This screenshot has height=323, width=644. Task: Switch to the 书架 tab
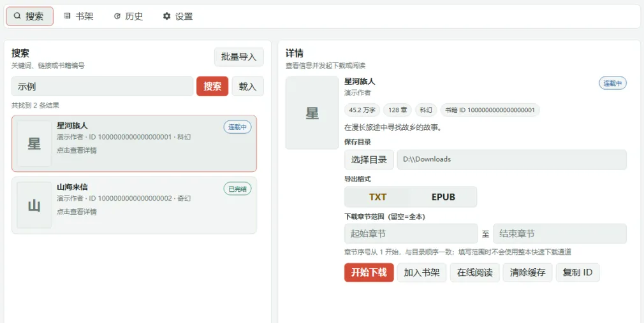78,17
